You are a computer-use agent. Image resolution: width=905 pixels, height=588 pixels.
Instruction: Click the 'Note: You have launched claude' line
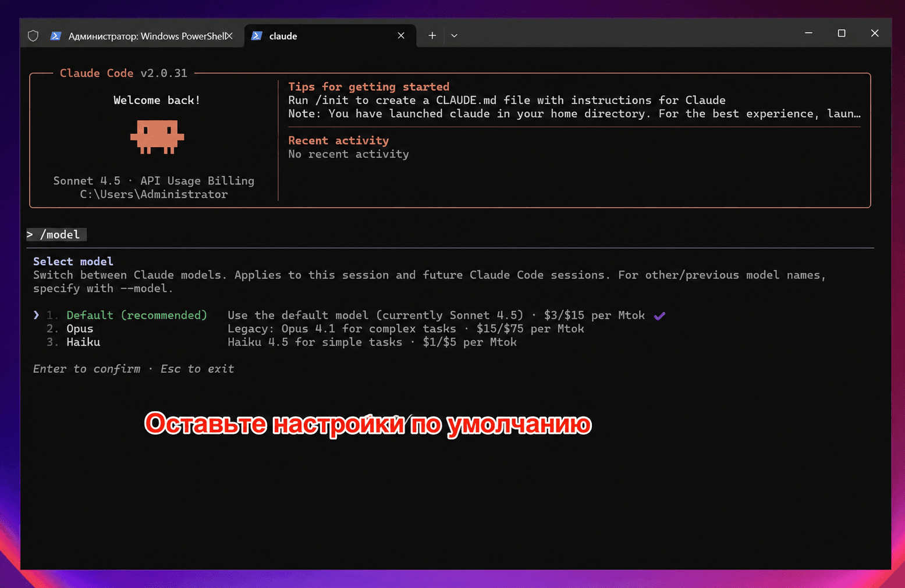pos(574,113)
